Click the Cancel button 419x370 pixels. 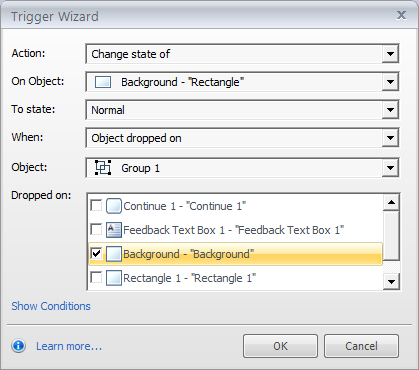[361, 346]
